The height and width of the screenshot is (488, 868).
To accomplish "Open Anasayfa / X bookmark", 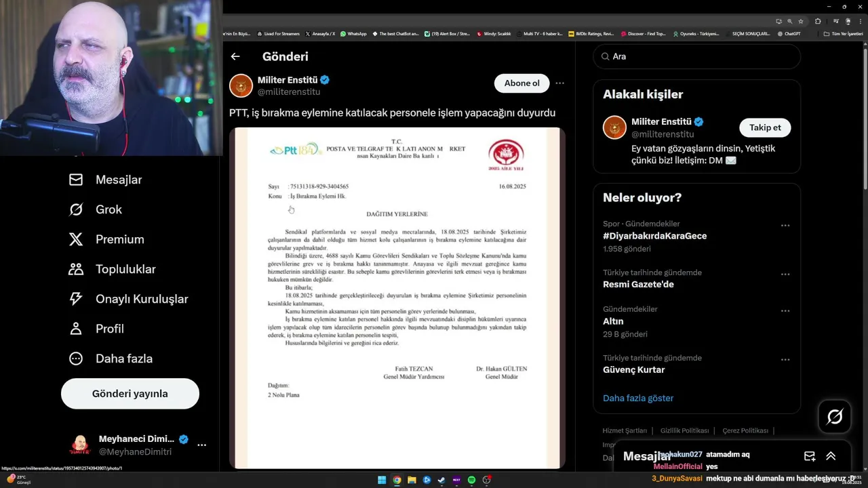I will [x=320, y=34].
